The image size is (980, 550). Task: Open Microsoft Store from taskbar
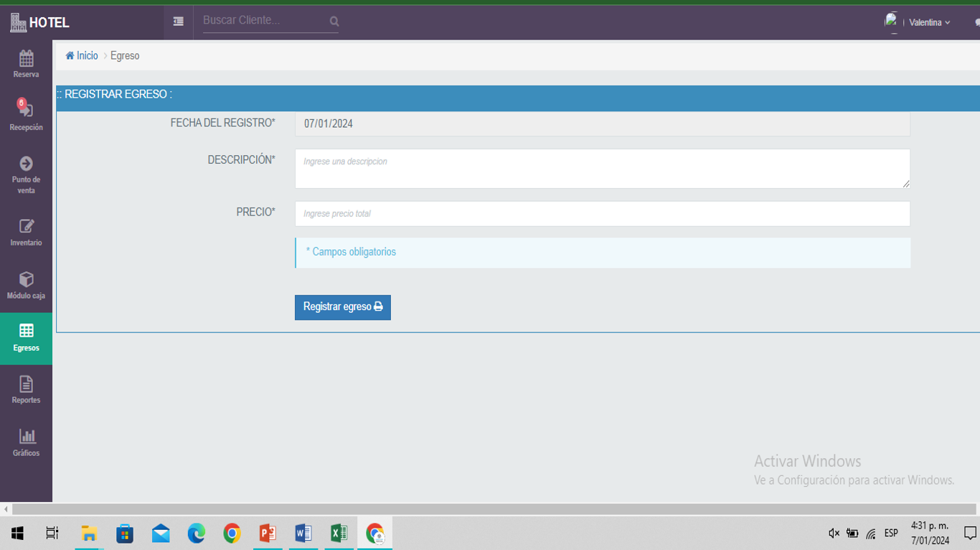(x=125, y=533)
